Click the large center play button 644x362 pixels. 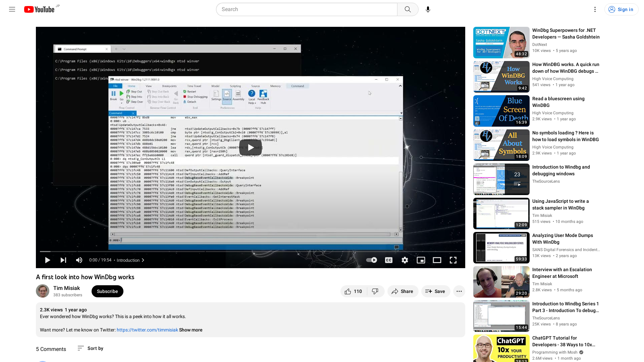[251, 147]
